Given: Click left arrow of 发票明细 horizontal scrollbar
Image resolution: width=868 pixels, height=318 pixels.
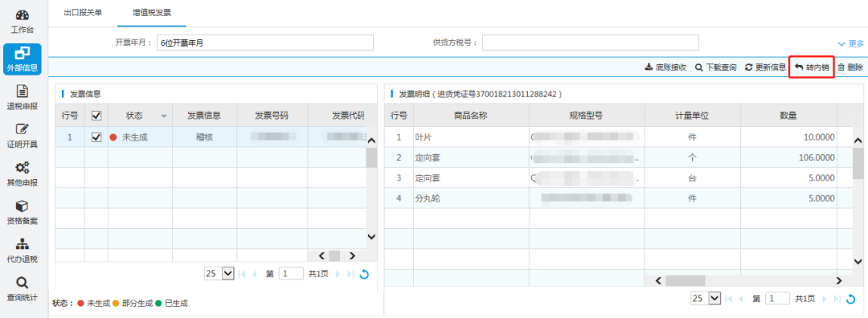Looking at the screenshot, I should pyautogui.click(x=658, y=280).
